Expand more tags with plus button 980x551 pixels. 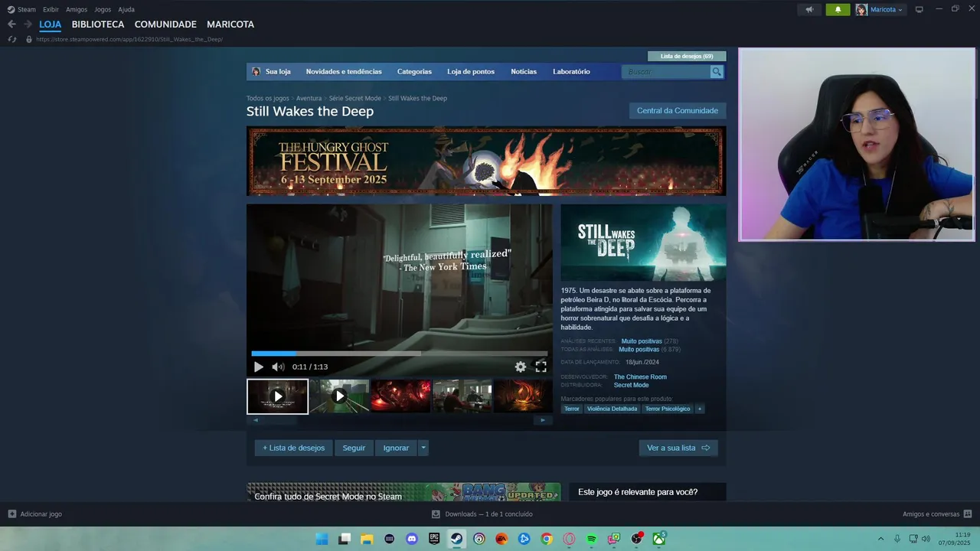[699, 409]
